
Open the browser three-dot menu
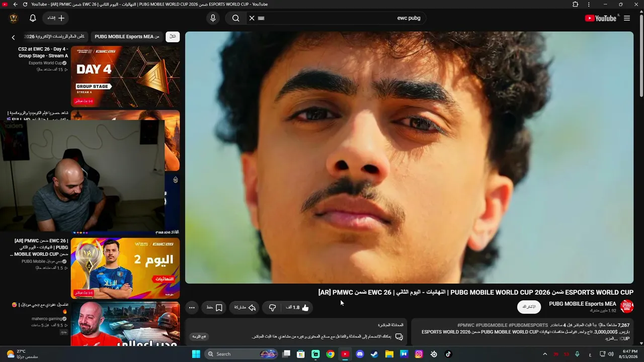click(589, 4)
